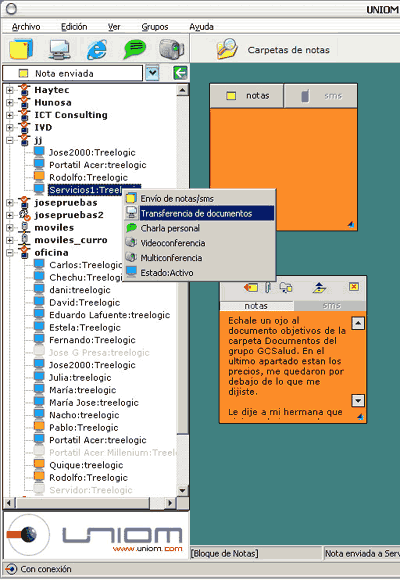Click the note text scroll down arrow
400x580 pixels.
tap(358, 401)
